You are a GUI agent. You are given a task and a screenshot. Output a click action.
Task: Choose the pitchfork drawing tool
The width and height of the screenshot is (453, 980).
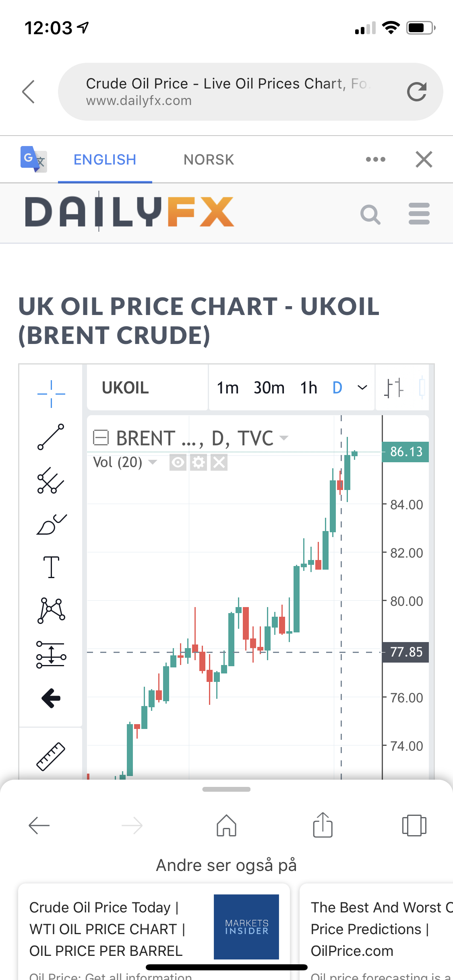coord(51,480)
